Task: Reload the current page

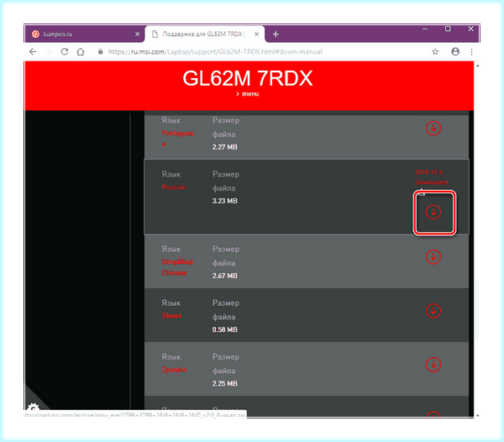Action: [x=65, y=51]
